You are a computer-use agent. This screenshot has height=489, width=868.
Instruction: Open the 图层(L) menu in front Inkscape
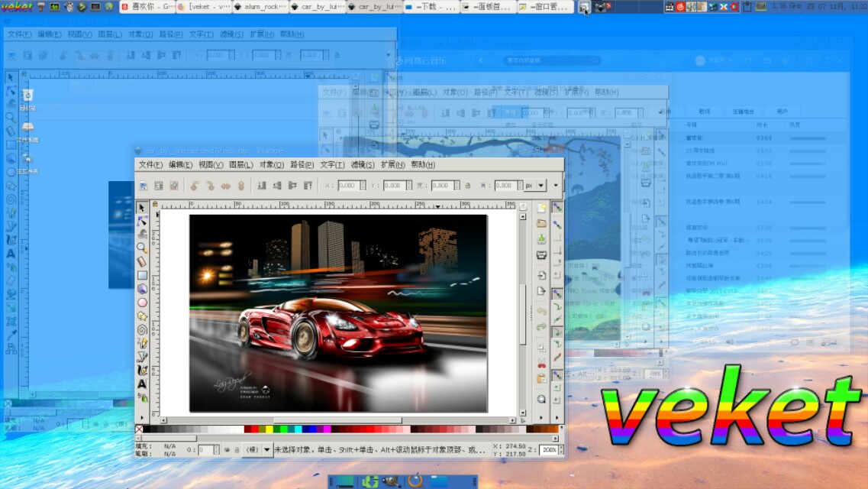coord(240,164)
